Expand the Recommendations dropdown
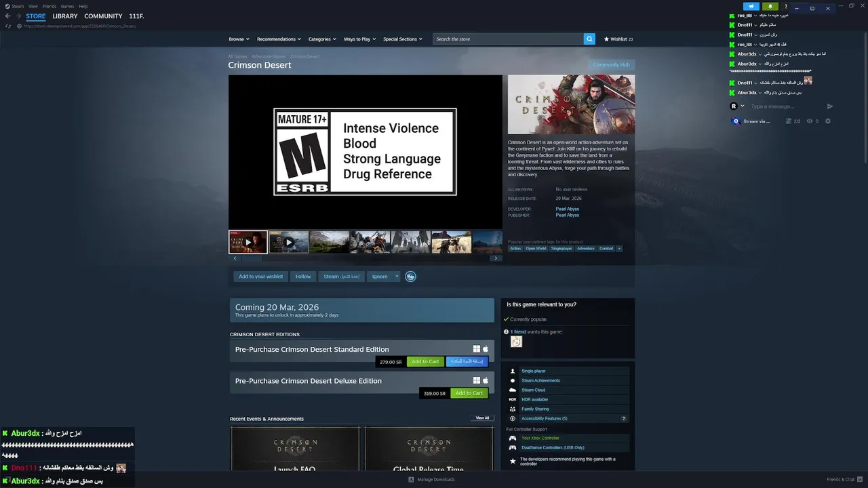 pos(279,39)
